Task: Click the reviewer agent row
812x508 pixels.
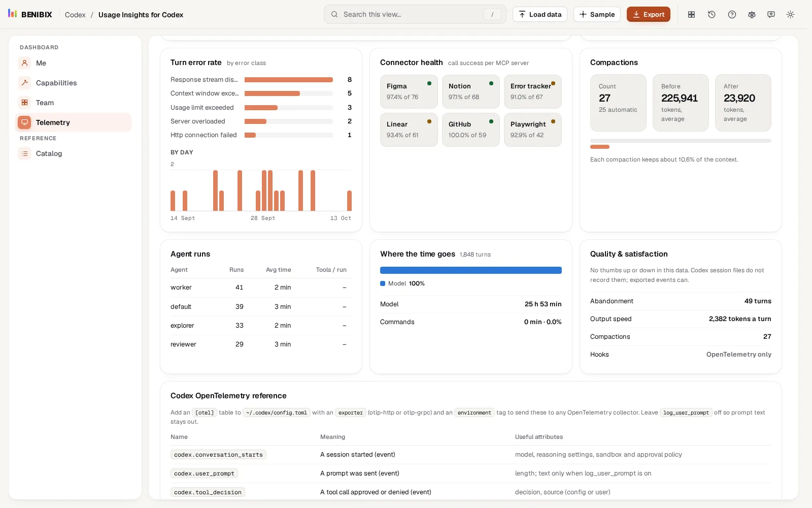Action: [261, 344]
